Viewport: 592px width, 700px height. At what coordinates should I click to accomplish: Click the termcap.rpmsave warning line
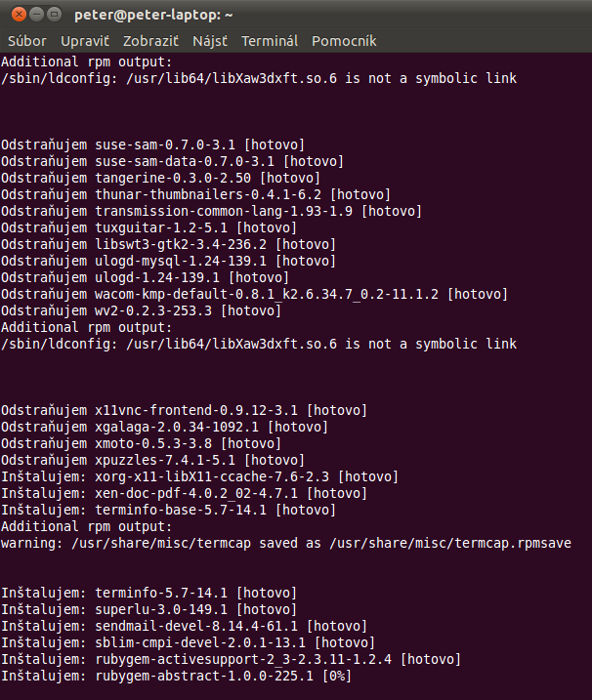286,543
